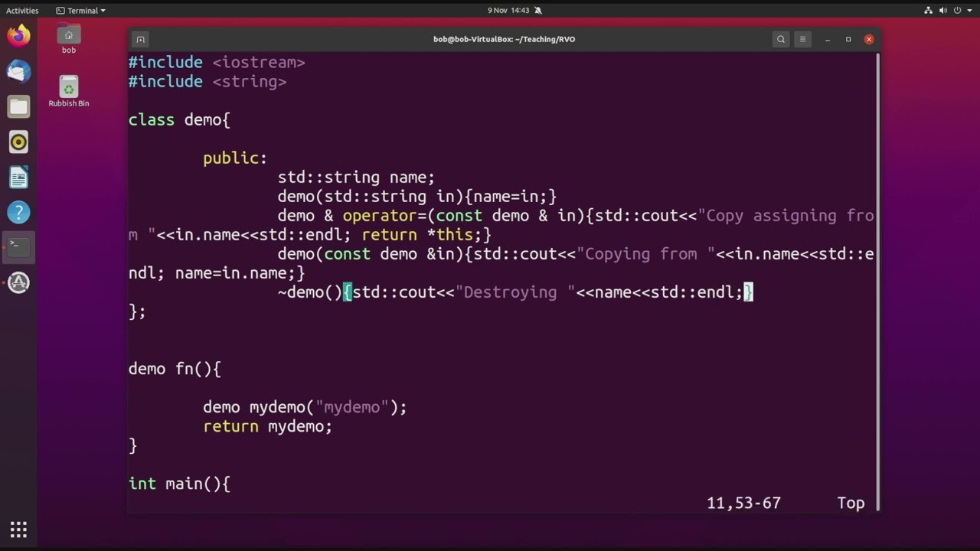This screenshot has height=551, width=980.
Task: Click the terminal title bar text
Action: coord(504,39)
